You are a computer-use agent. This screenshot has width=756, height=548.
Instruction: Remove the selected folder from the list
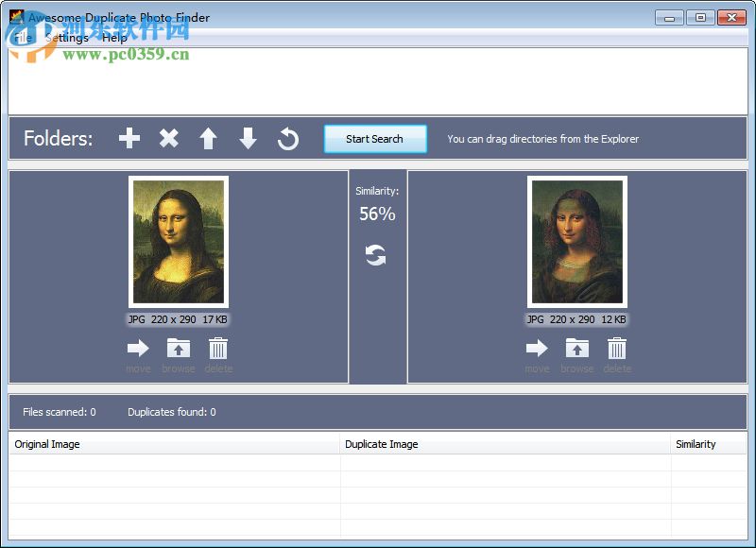169,138
